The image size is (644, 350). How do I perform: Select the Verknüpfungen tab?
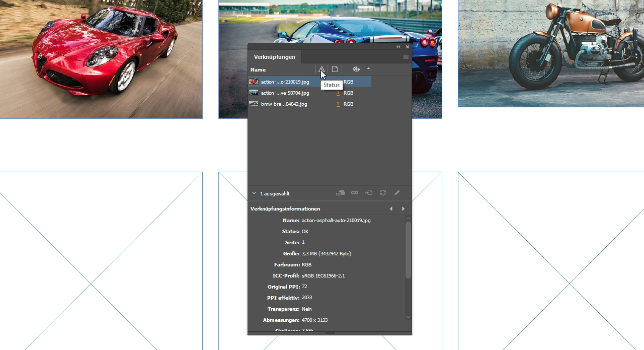(x=275, y=57)
